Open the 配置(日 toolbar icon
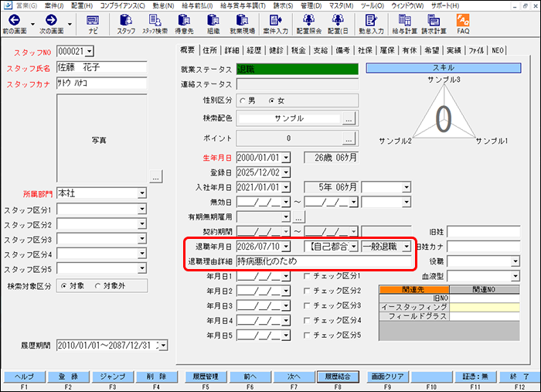Image resolution: width=541 pixels, height=392 pixels. pos(338,24)
